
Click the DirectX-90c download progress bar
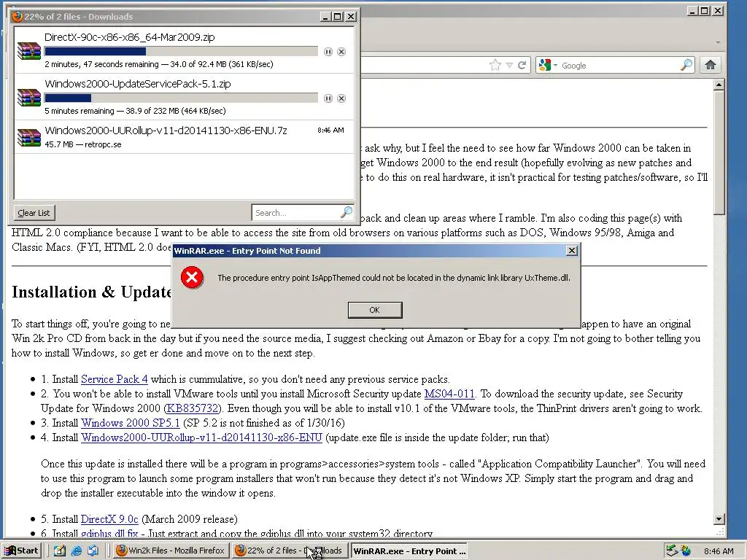pyautogui.click(x=181, y=52)
